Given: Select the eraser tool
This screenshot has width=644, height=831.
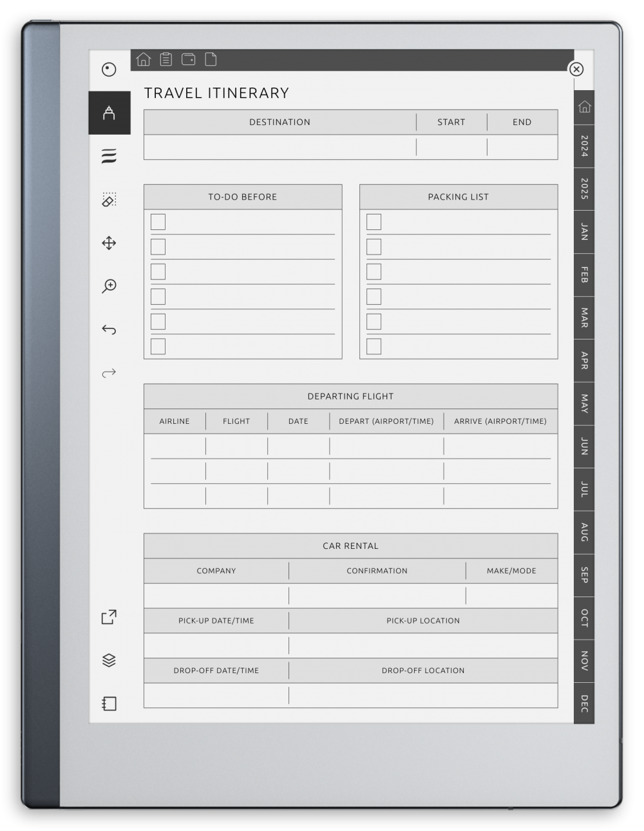Looking at the screenshot, I should (x=108, y=200).
